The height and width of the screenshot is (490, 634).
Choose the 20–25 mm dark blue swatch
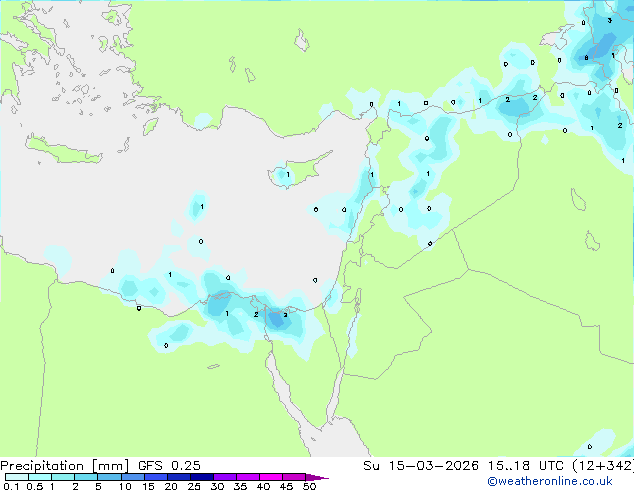coord(178,477)
